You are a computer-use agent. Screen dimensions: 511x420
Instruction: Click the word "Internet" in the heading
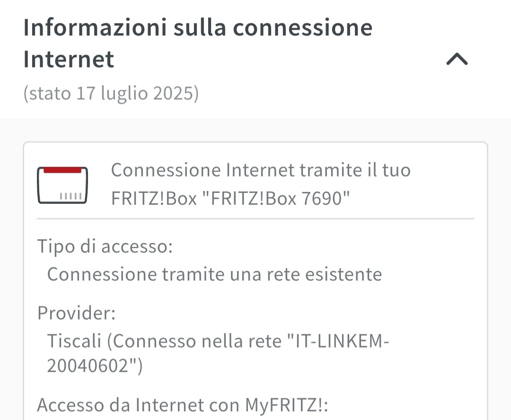click(69, 60)
